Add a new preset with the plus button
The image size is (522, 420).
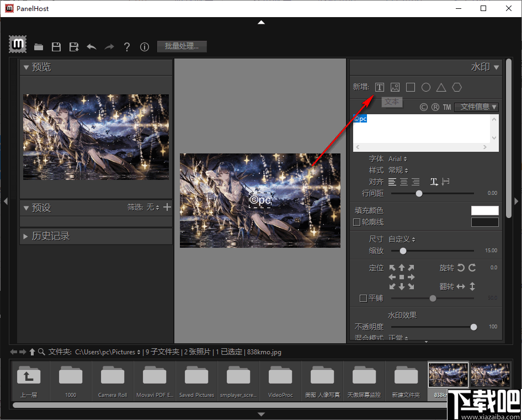click(167, 208)
